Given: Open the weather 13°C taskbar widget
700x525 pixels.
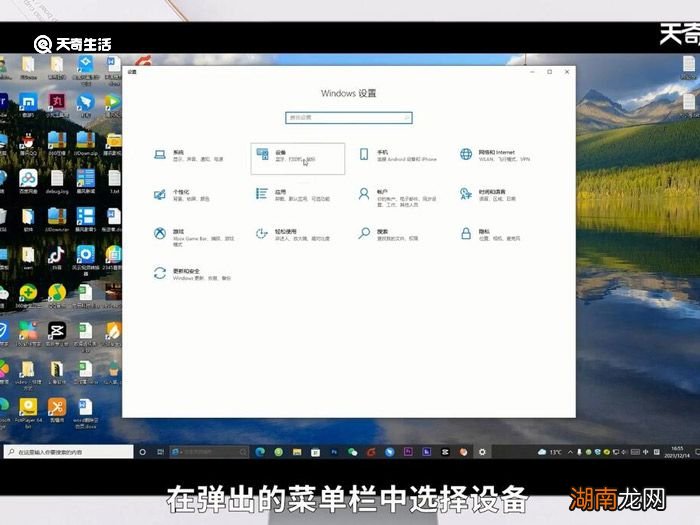Looking at the screenshot, I should pyautogui.click(x=550, y=452).
